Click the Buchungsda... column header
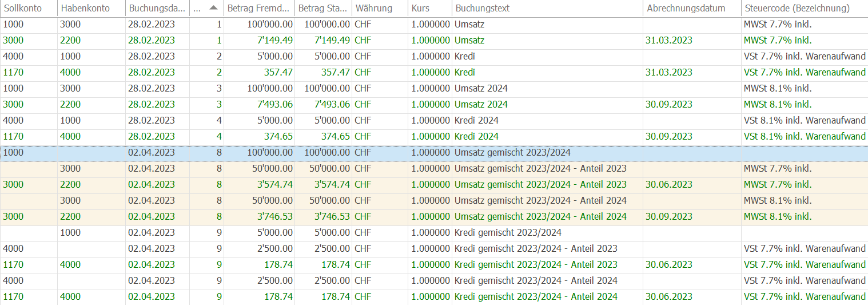This screenshot has width=868, height=305. 158,8
